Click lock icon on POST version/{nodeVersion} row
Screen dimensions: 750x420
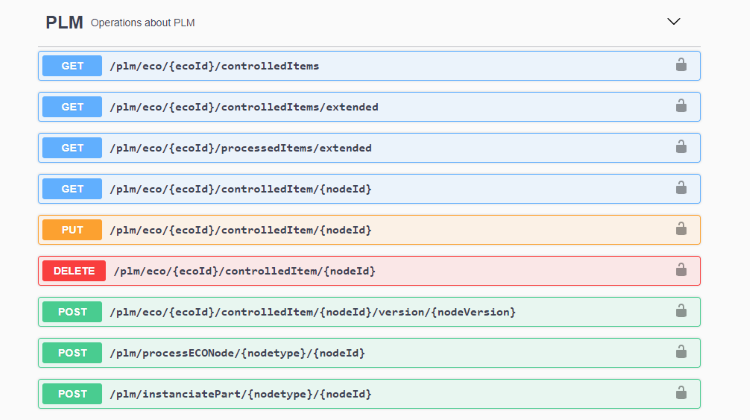click(681, 311)
